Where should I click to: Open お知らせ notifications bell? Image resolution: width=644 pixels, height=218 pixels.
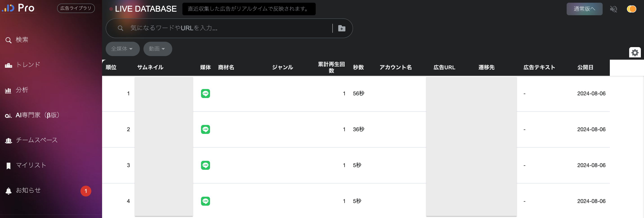9,191
